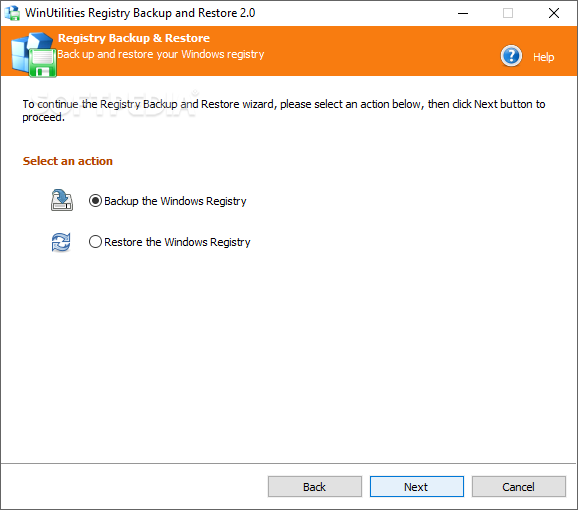Click the window title bar text
Screen dimensions: 578x510
[140, 13]
